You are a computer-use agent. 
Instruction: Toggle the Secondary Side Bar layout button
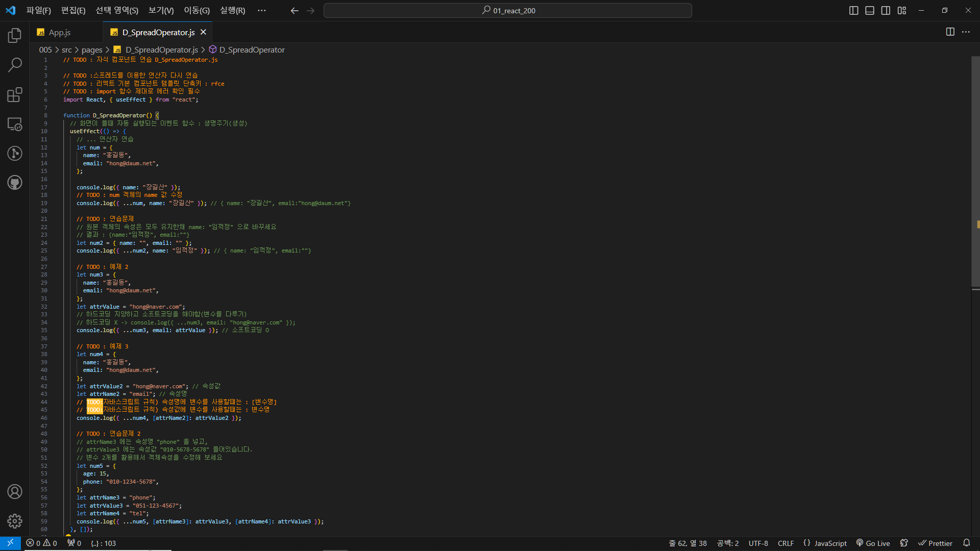886,11
